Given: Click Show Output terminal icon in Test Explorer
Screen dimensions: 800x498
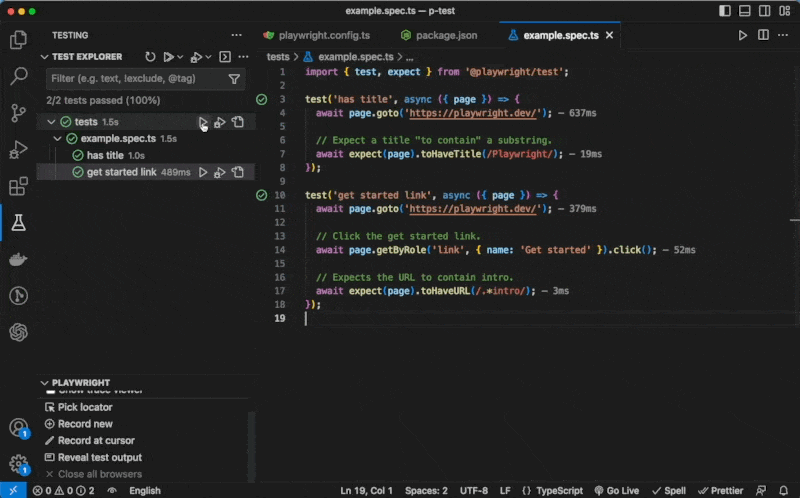Looking at the screenshot, I should pyautogui.click(x=225, y=57).
